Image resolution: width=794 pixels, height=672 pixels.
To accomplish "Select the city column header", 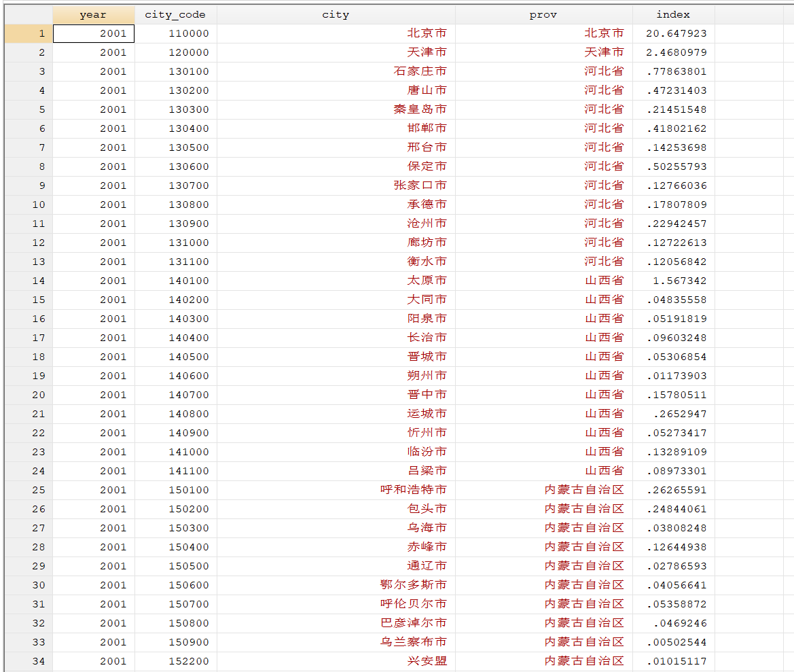I will pos(336,15).
